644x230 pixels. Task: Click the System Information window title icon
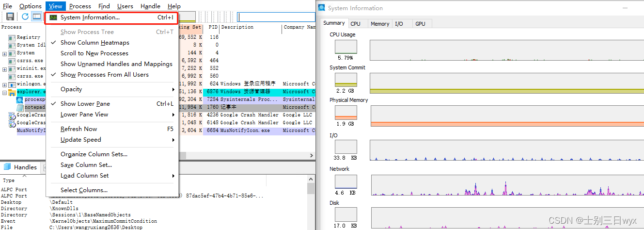pos(322,8)
